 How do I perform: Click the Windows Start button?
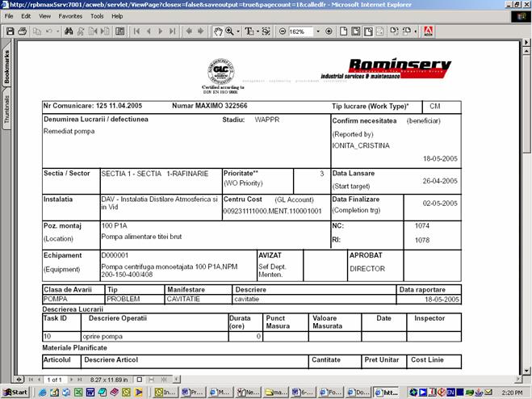pos(15,393)
